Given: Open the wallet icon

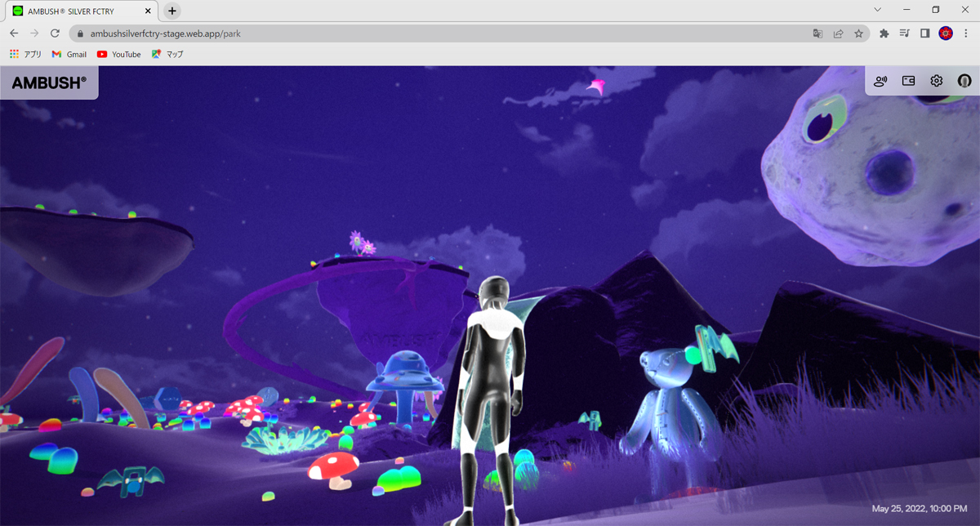Looking at the screenshot, I should point(908,81).
